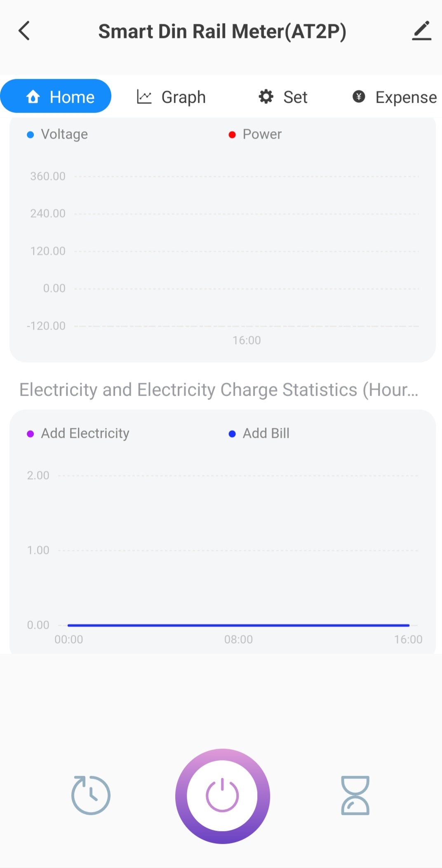Open the schedule clock timer icon
442x868 pixels.
click(91, 795)
